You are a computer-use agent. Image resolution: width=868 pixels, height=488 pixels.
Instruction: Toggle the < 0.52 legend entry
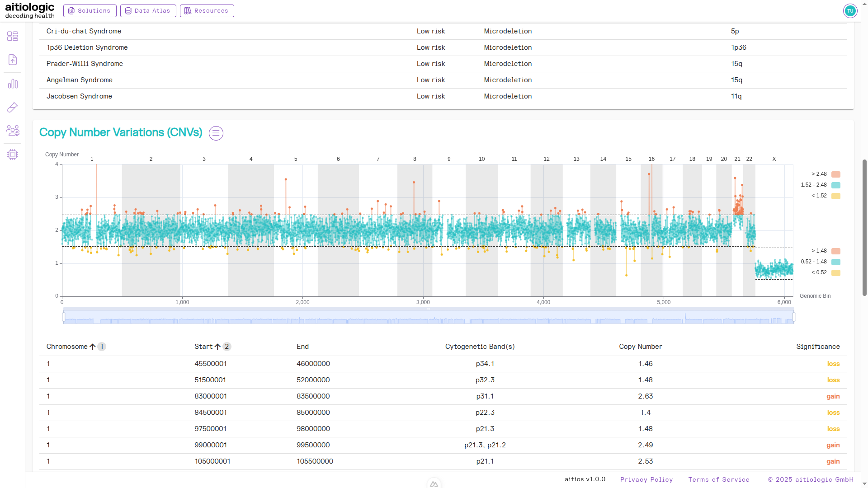point(836,273)
